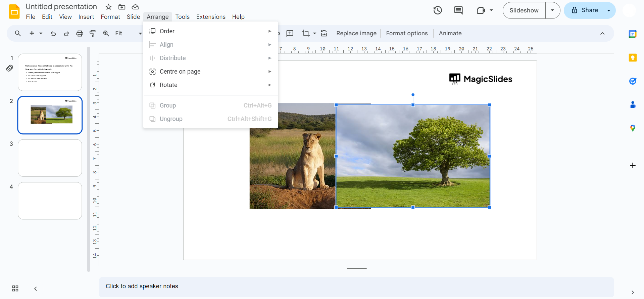Show side panel with bottom-right arrow

click(633, 292)
